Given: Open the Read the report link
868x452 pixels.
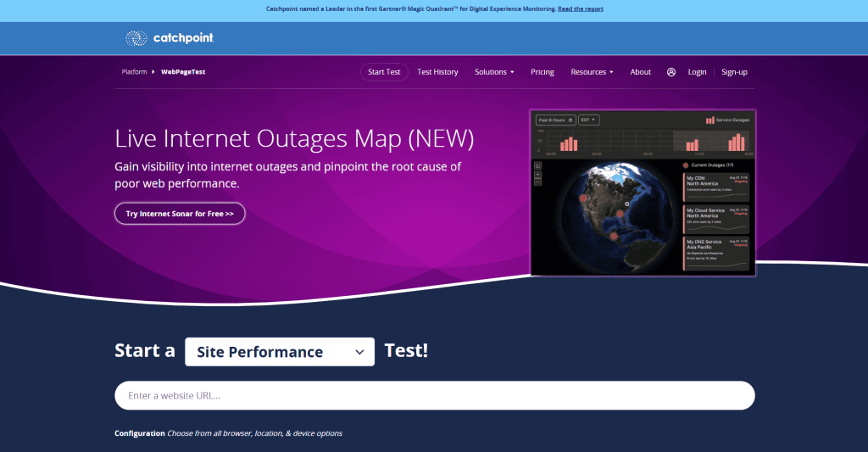Looking at the screenshot, I should (580, 8).
